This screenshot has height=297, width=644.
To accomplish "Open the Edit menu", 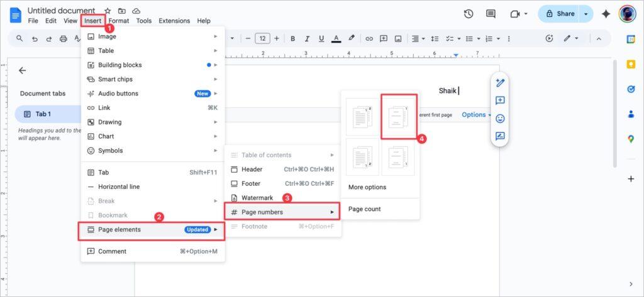I will [51, 21].
